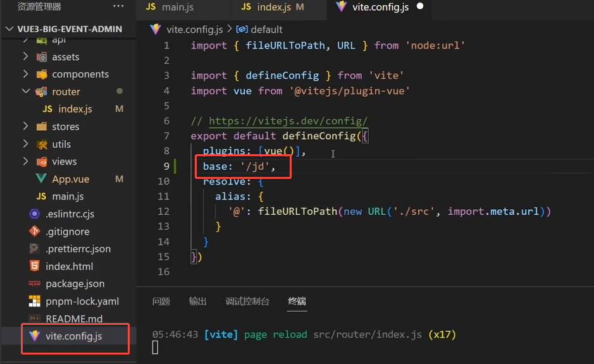The height and width of the screenshot is (364, 594).
Task: Select the vite.config.js editor tab
Action: pos(380,7)
